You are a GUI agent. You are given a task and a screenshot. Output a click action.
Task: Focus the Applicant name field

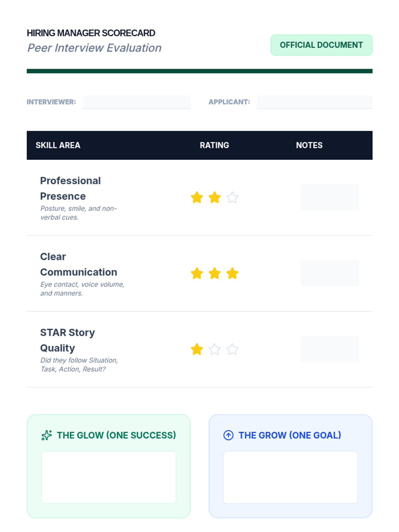click(315, 102)
